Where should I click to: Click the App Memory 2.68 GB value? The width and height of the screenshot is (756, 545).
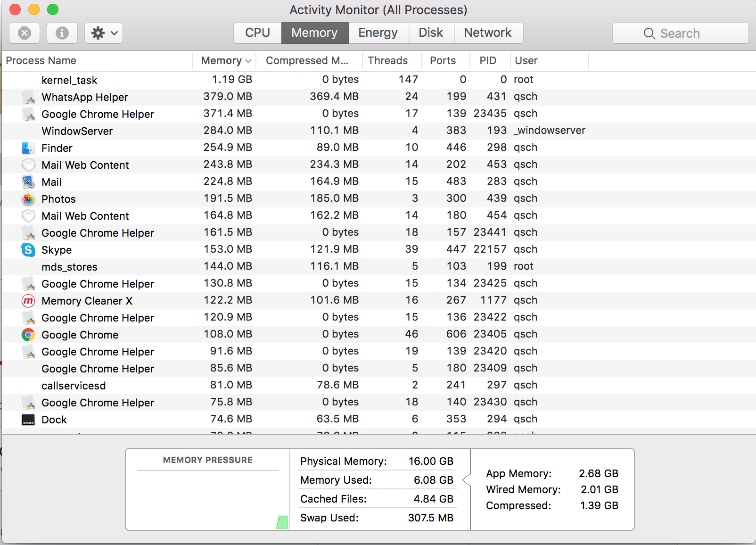(x=599, y=473)
